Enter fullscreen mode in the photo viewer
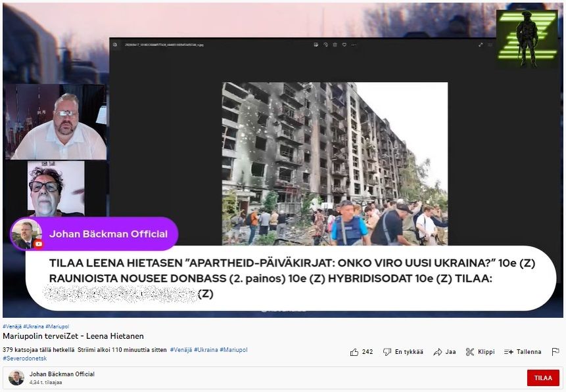The height and width of the screenshot is (392, 566). [x=481, y=44]
